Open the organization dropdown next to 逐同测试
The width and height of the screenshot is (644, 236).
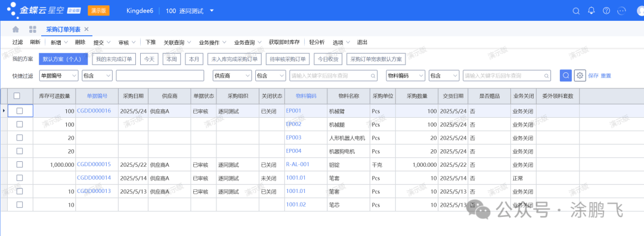coord(212,11)
